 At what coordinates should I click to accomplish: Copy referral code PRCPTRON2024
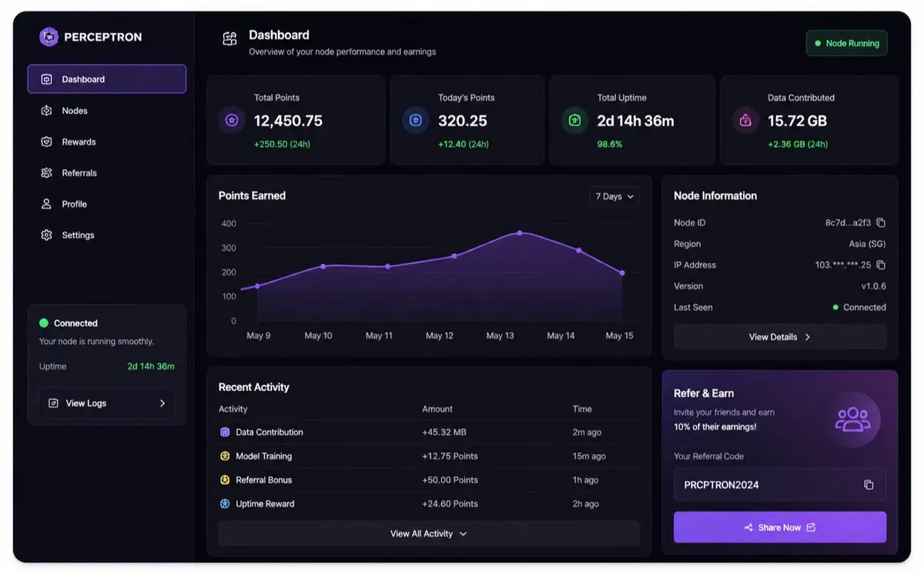pyautogui.click(x=869, y=485)
